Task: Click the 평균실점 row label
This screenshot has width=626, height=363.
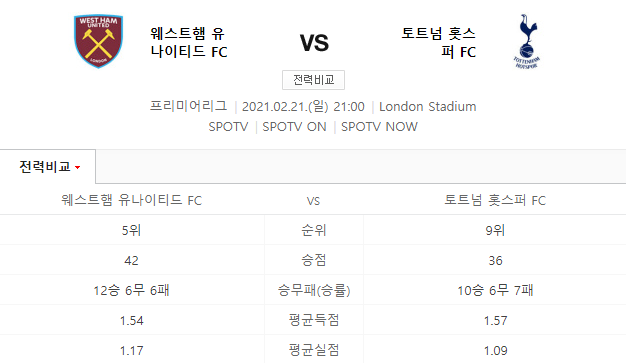Action: click(x=314, y=350)
